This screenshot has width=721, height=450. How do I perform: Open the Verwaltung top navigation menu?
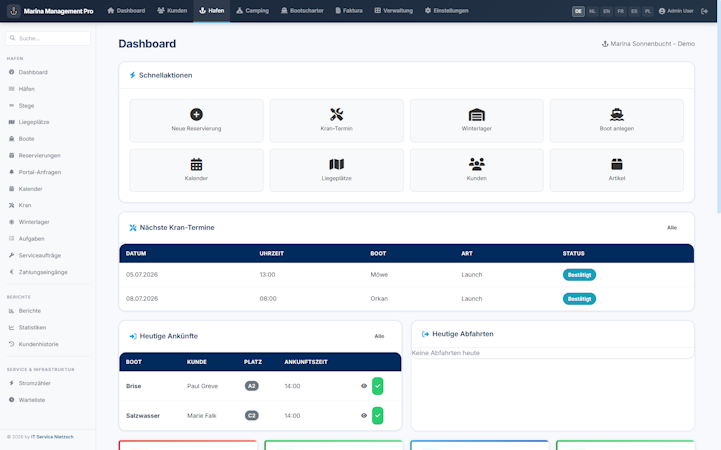(394, 11)
